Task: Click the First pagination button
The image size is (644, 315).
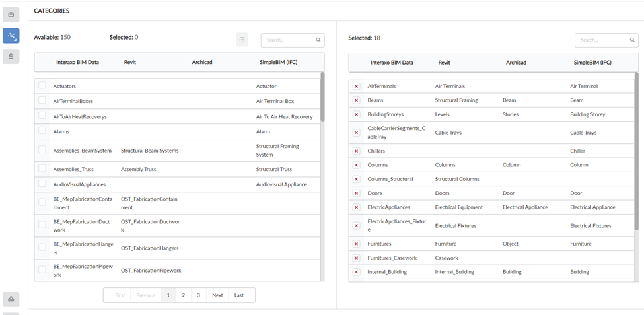Action: pyautogui.click(x=120, y=295)
